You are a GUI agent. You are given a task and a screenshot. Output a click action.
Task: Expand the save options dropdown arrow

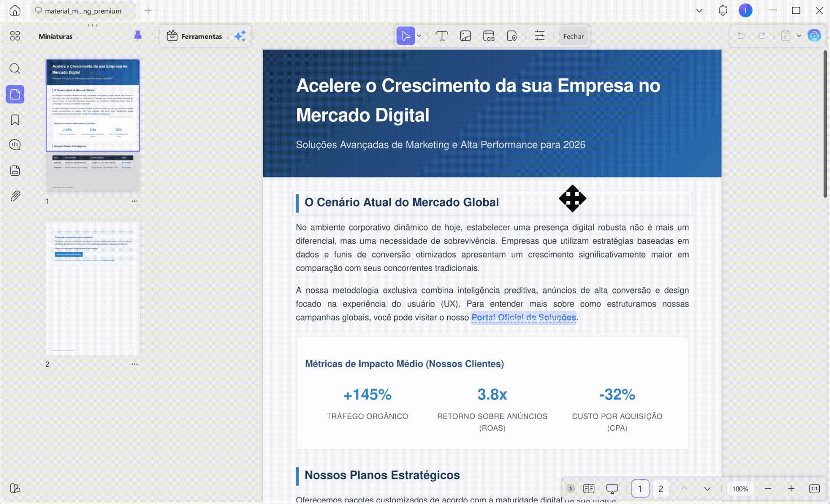click(x=799, y=36)
